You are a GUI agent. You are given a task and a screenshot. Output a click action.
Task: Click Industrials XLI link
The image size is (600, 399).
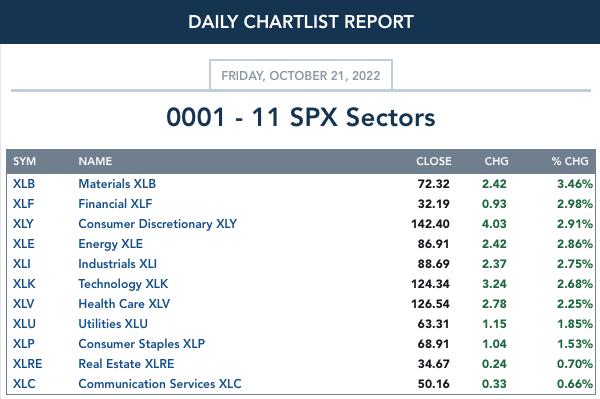(x=117, y=264)
